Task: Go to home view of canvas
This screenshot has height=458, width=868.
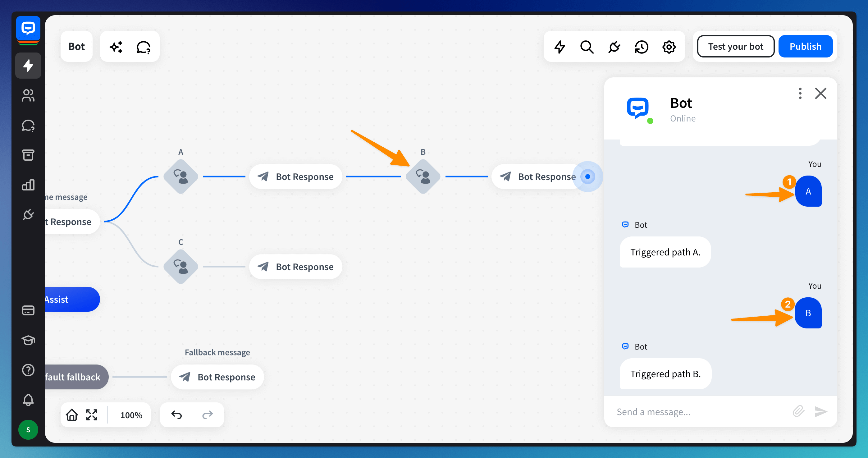Action: (x=71, y=414)
